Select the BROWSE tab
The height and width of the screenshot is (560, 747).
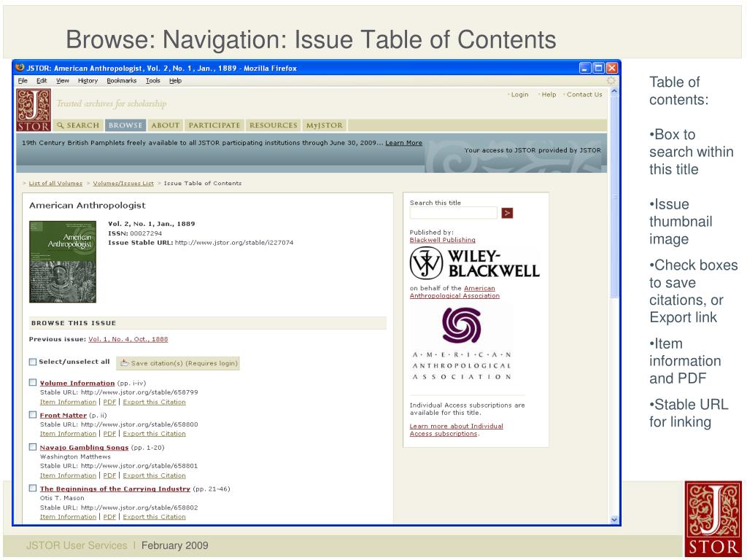pyautogui.click(x=125, y=125)
